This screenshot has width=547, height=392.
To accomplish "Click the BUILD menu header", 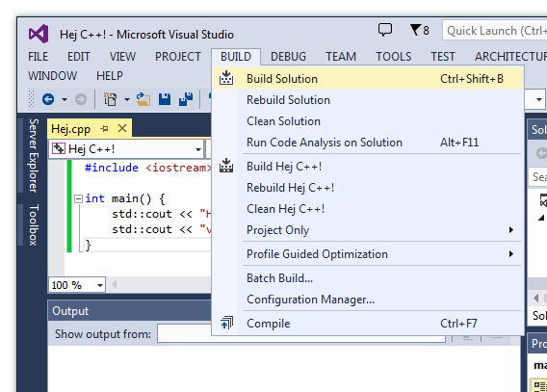I will click(236, 57).
